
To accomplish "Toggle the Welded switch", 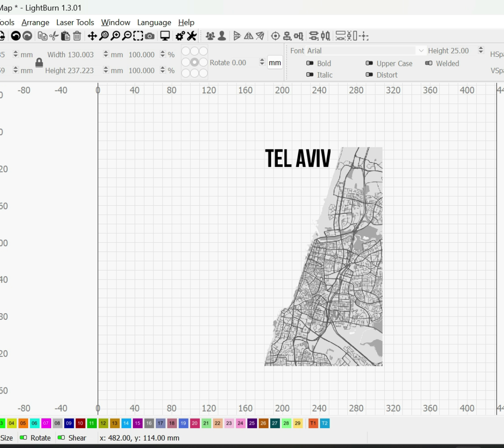I will pyautogui.click(x=429, y=63).
